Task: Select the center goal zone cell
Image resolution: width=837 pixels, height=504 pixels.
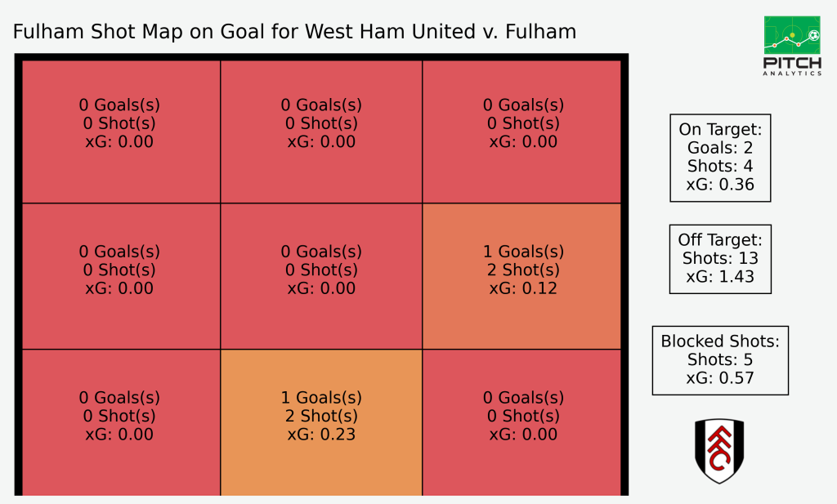Action: [321, 276]
